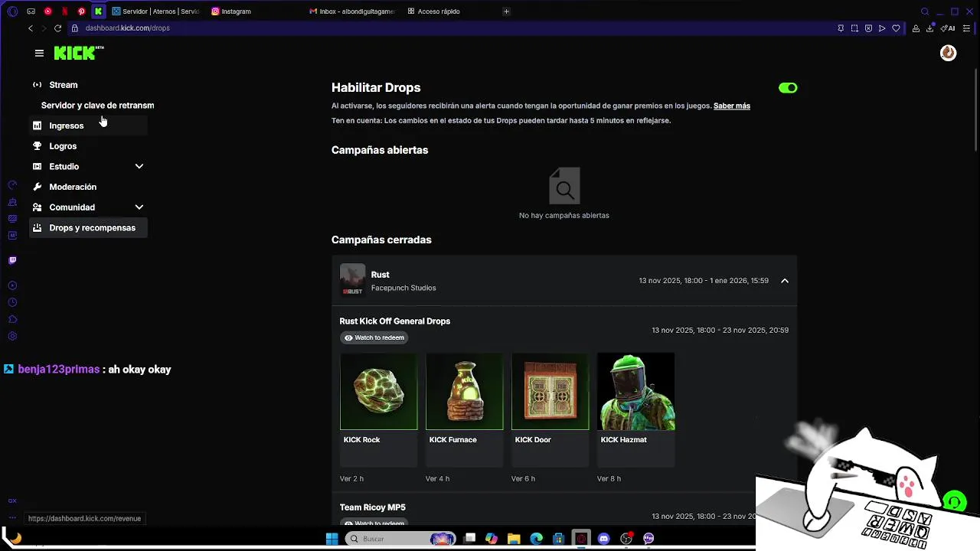Toggle the Habilitar Drops switch

pos(788,88)
